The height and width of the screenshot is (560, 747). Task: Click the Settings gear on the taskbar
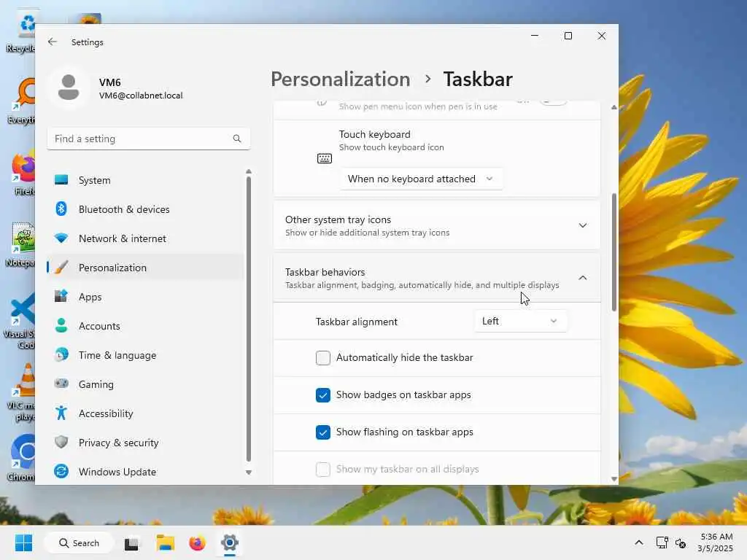point(230,542)
